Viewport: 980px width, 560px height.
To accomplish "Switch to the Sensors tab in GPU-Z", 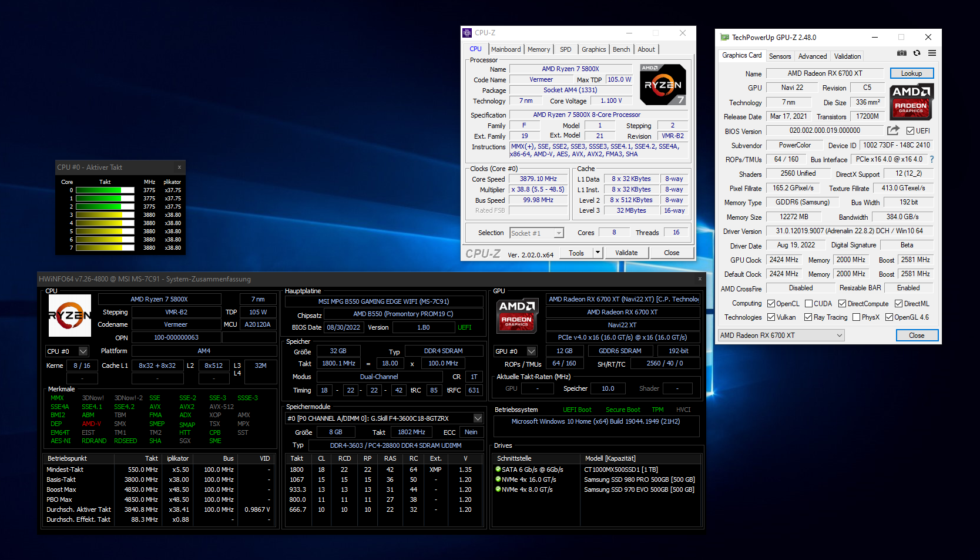I will 780,56.
